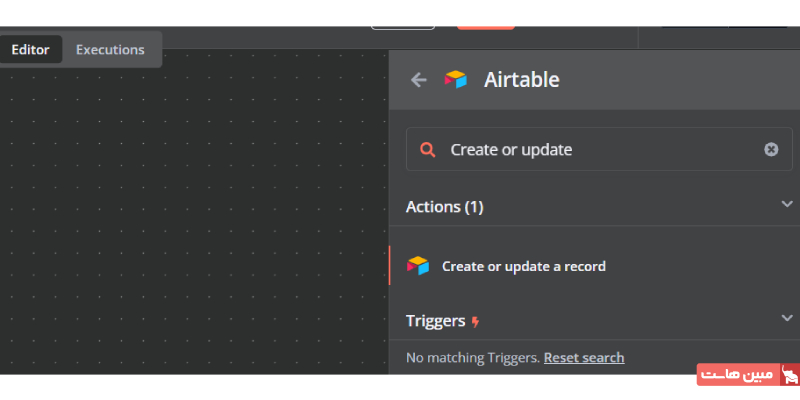
Task: Click the Actions (1) section heading
Action: (444, 207)
